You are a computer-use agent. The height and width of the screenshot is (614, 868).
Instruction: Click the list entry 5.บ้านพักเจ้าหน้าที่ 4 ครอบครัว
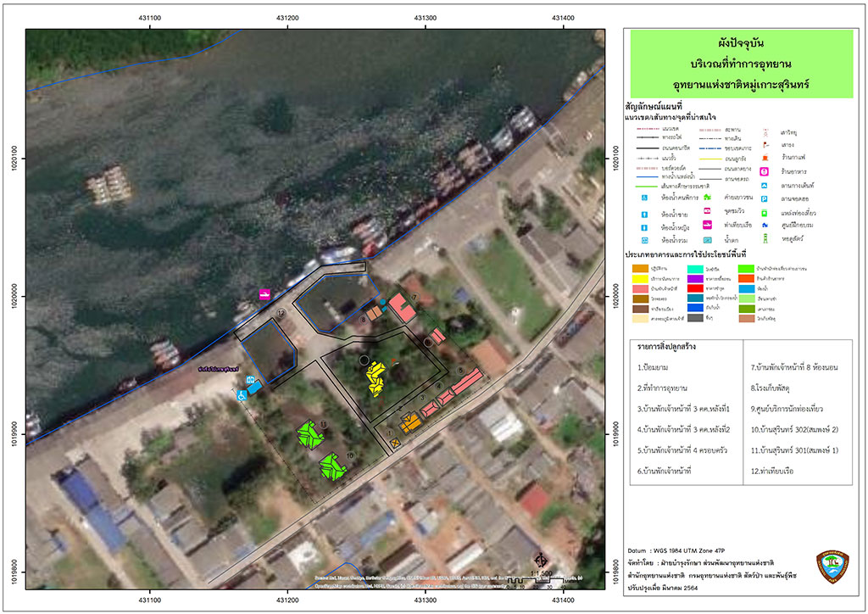682,450
